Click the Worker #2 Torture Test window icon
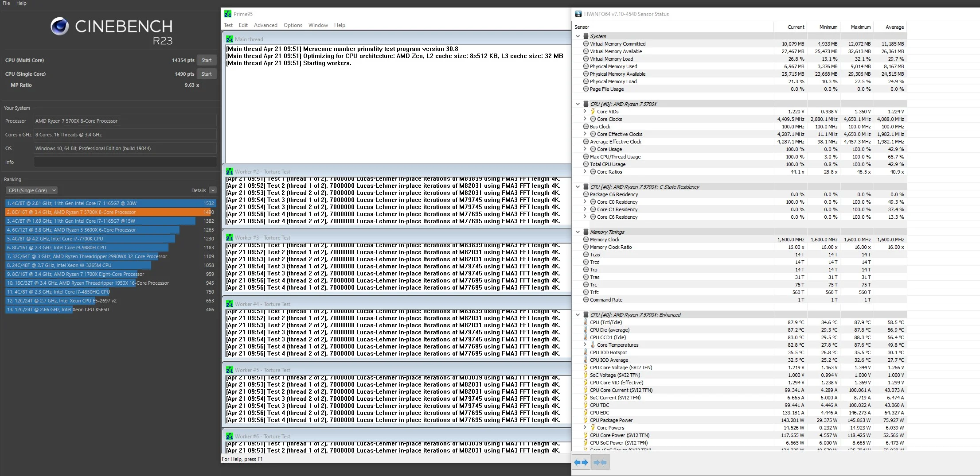 click(230, 172)
